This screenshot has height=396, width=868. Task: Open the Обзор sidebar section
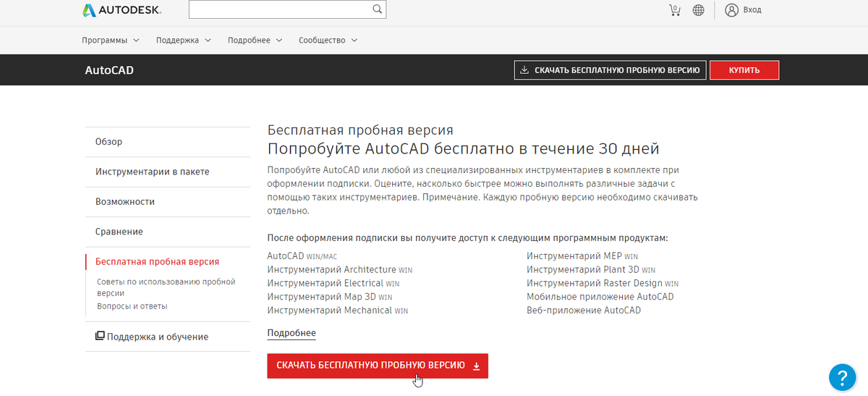tap(168, 142)
